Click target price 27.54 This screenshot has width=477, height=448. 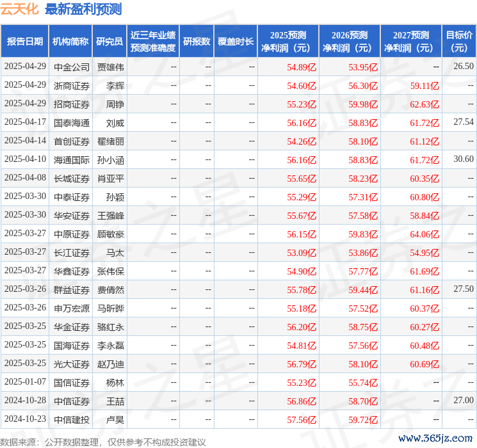464,122
